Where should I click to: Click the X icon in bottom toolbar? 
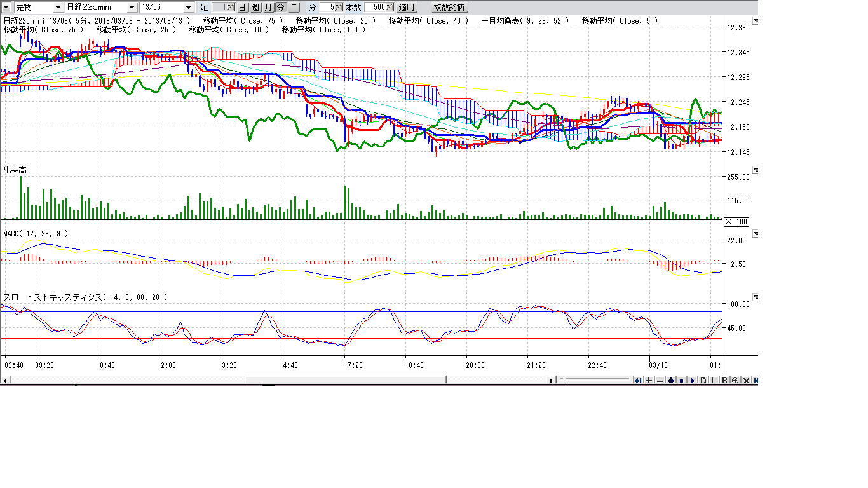(746, 381)
